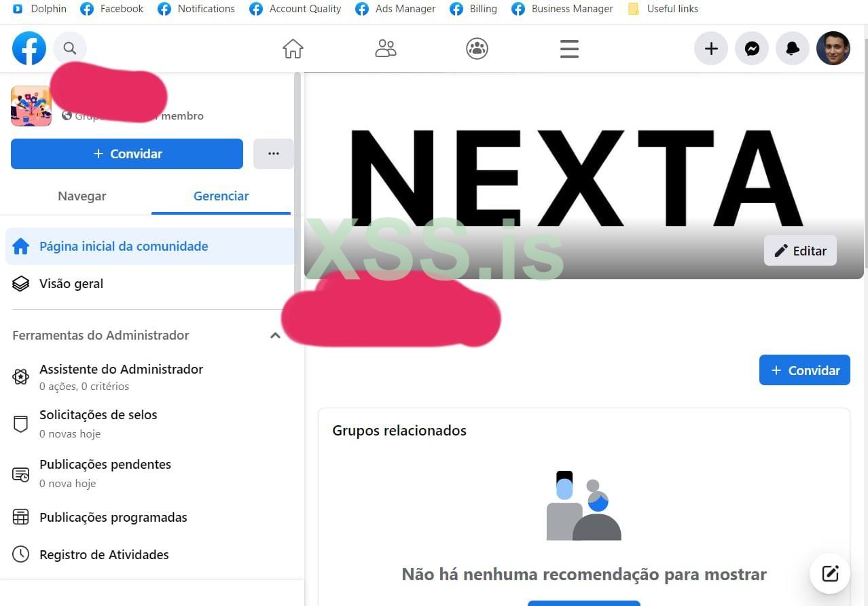868x606 pixels.
Task: Open the three-dots more options button
Action: (x=274, y=154)
